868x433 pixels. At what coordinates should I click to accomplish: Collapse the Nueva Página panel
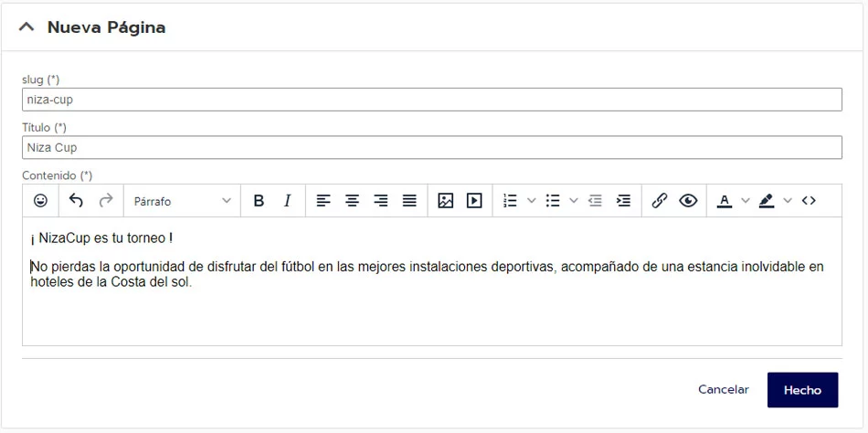26,27
